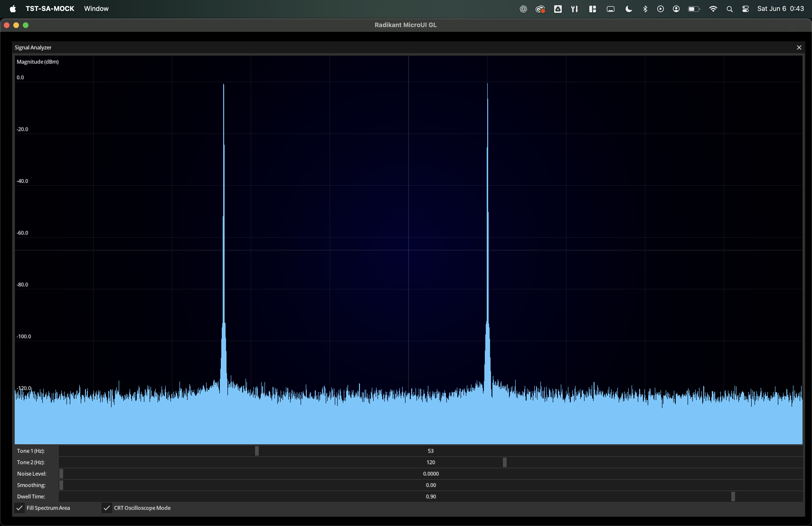The image size is (812, 526).
Task: Click the Smoothing value 0.00
Action: 430,485
